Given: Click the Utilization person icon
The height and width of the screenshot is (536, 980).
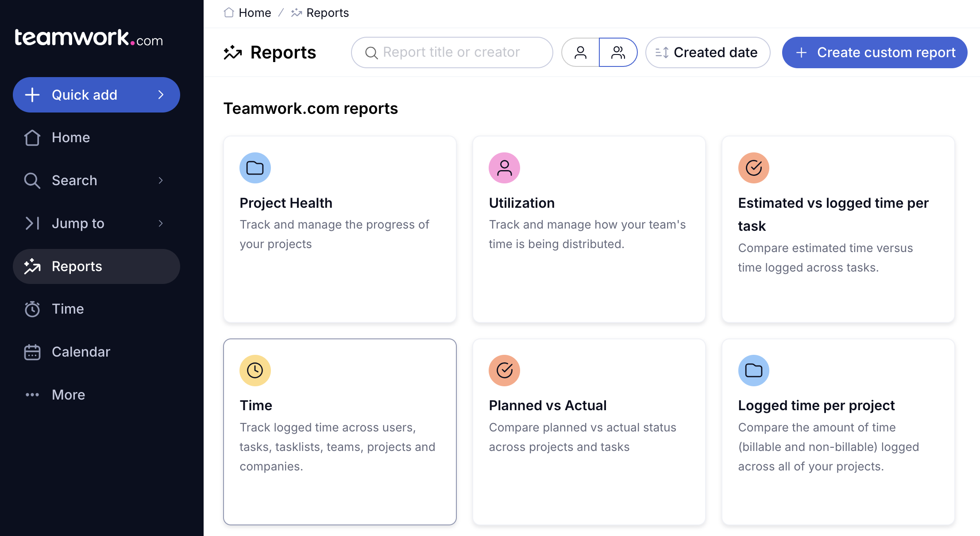Looking at the screenshot, I should 504,168.
